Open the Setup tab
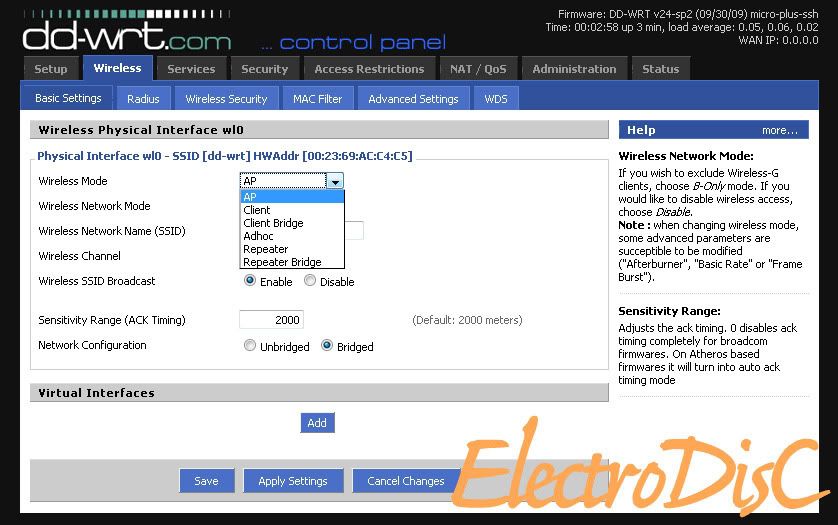The height and width of the screenshot is (525, 838). [51, 68]
